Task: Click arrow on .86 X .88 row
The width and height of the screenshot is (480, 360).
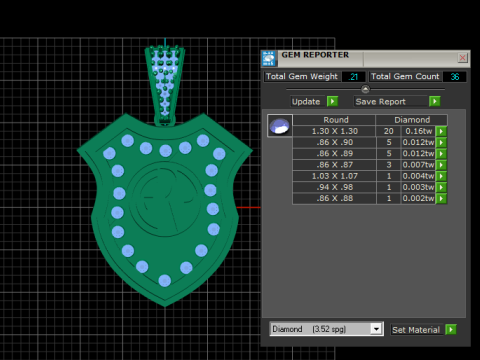Action: tap(441, 199)
